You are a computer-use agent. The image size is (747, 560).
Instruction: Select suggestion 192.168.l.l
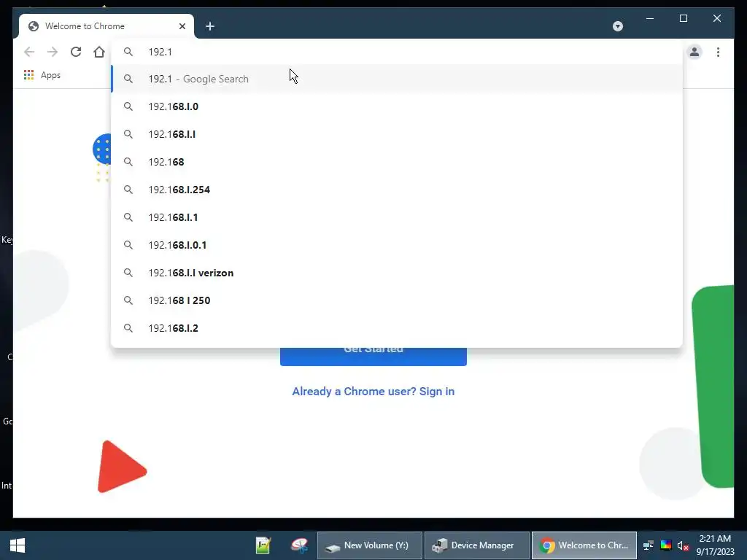click(396, 134)
